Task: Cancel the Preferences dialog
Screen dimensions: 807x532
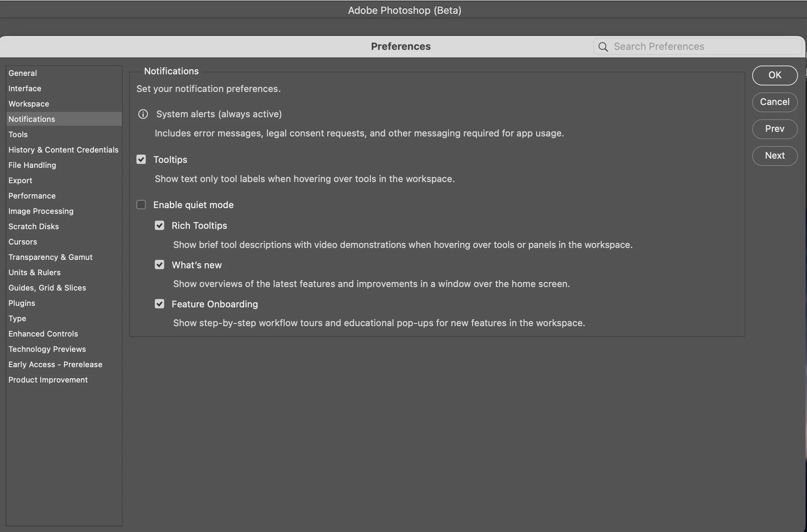Action: coord(775,102)
